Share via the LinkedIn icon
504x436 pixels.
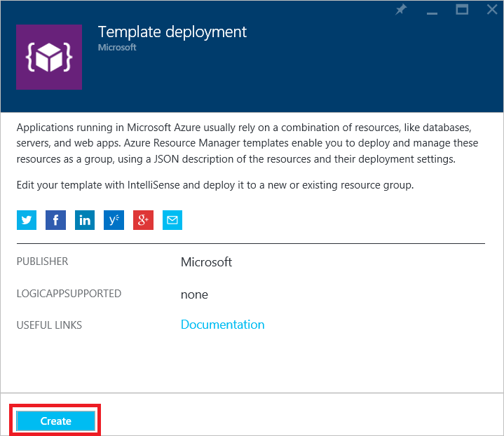(x=85, y=220)
